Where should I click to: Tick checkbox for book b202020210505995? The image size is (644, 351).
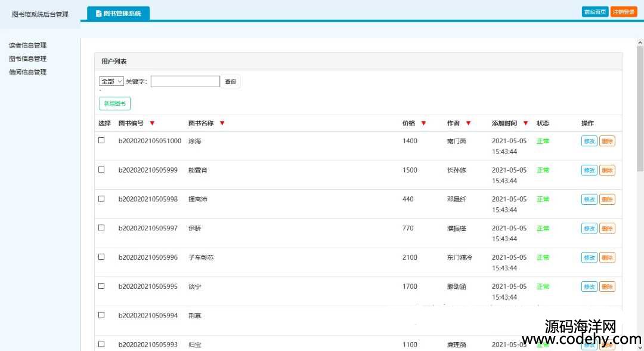pos(101,286)
